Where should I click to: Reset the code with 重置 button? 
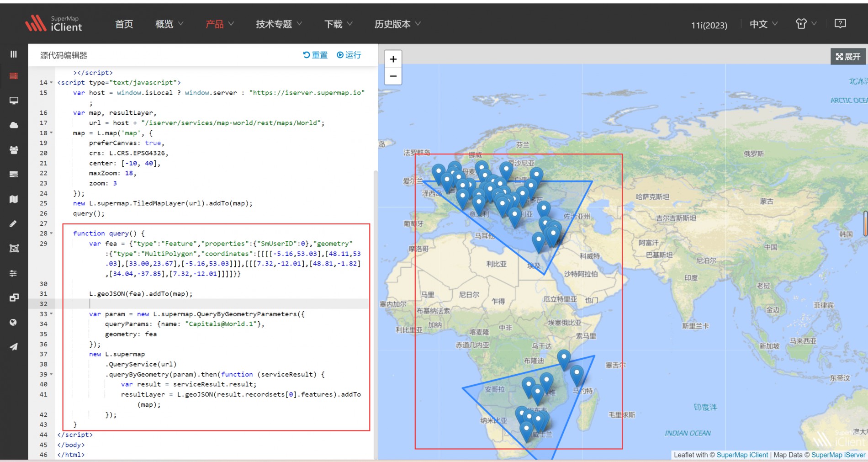pyautogui.click(x=315, y=55)
